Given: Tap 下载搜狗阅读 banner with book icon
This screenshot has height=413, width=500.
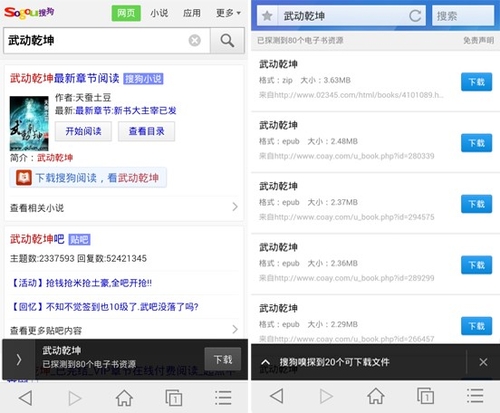Looking at the screenshot, I should pos(88,178).
